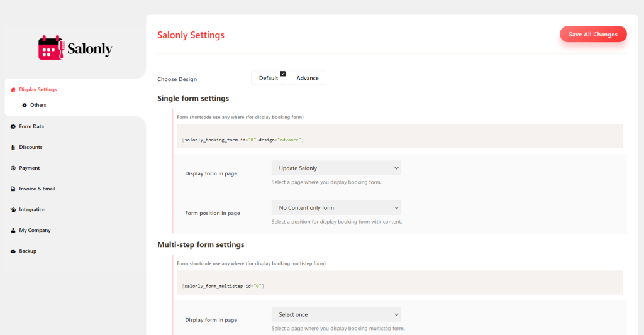The image size is (644, 335).
Task: Click the My Company person icon
Action: 13,230
